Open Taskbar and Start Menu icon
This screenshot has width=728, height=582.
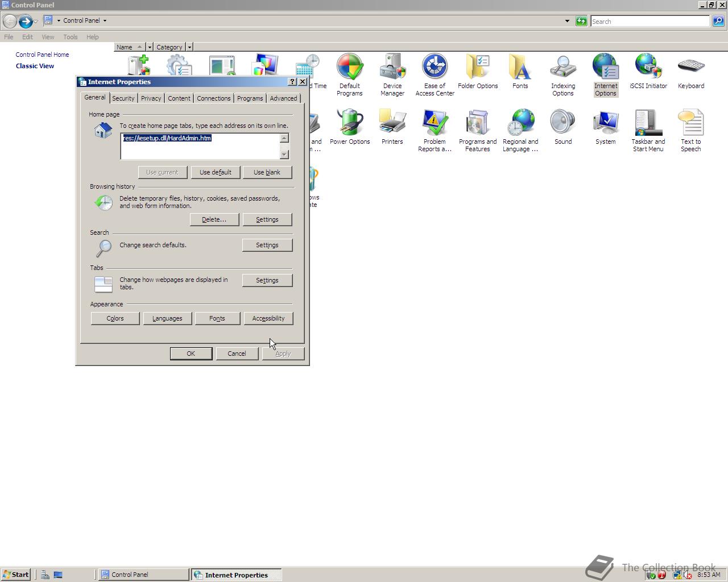click(648, 130)
